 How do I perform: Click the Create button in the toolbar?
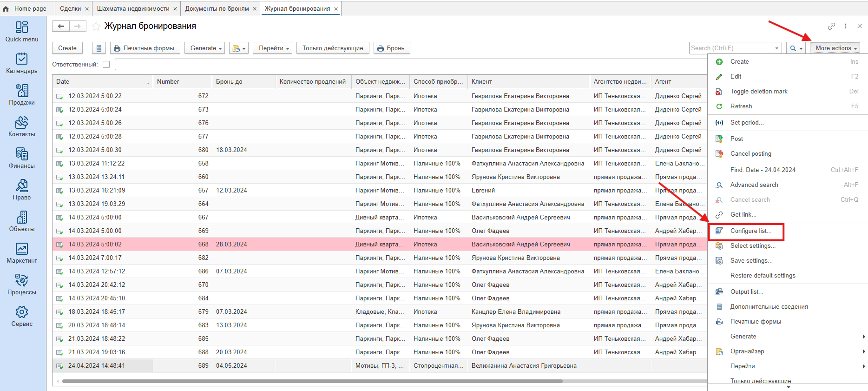(67, 48)
